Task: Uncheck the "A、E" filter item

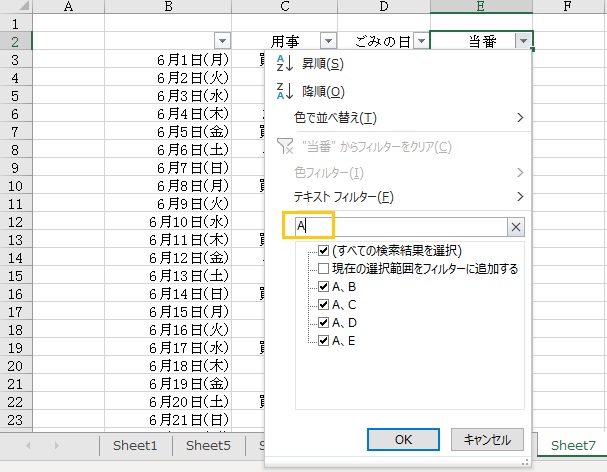Action: click(323, 340)
